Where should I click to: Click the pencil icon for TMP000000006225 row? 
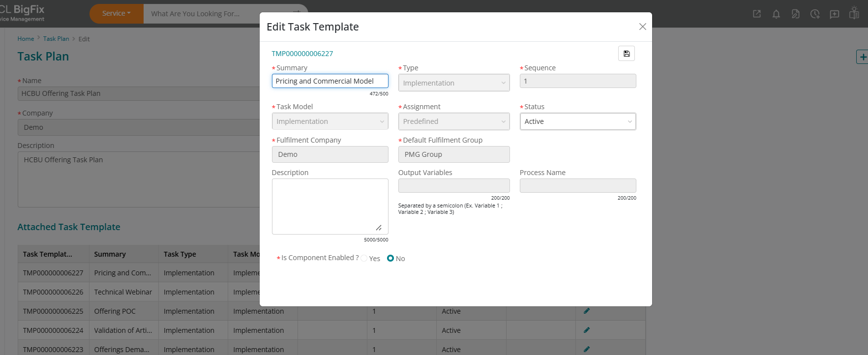(587, 311)
